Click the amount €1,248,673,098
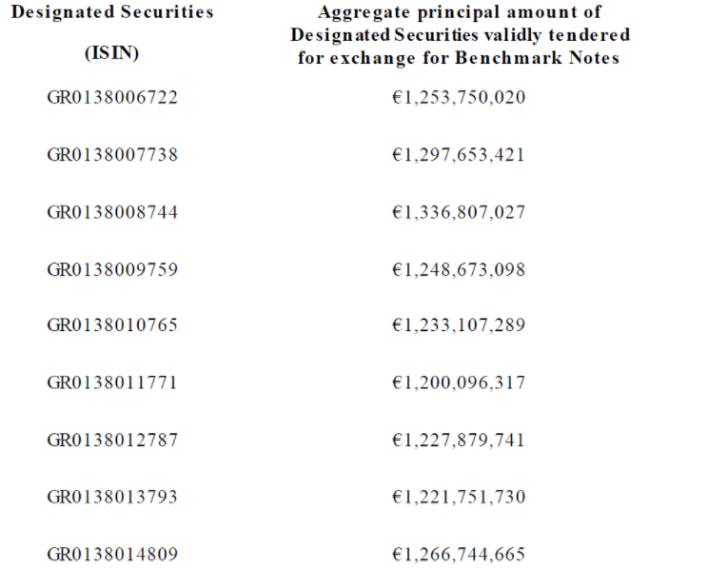Viewport: 728px width, 588px height. click(x=458, y=269)
